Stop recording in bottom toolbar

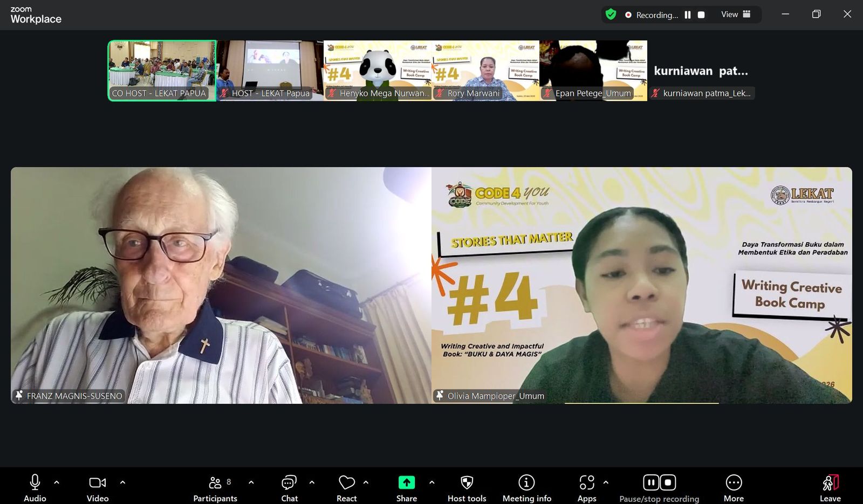[x=668, y=482]
